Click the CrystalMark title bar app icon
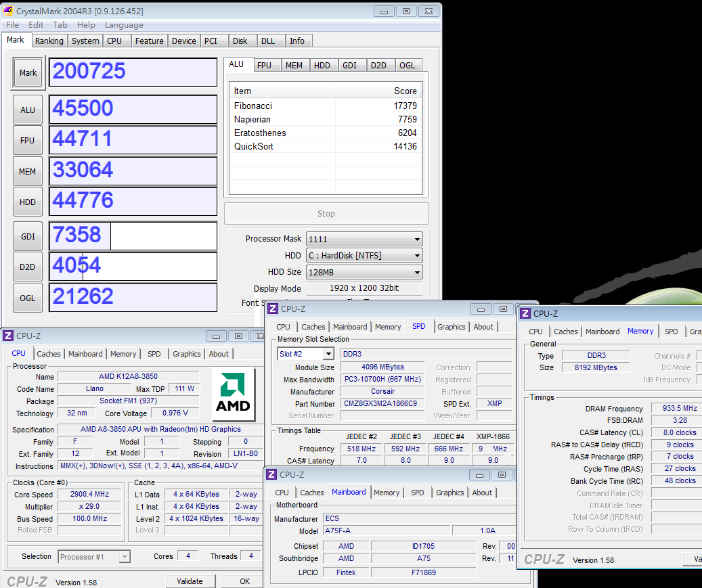Screen dimensions: 702x588 tap(8, 11)
